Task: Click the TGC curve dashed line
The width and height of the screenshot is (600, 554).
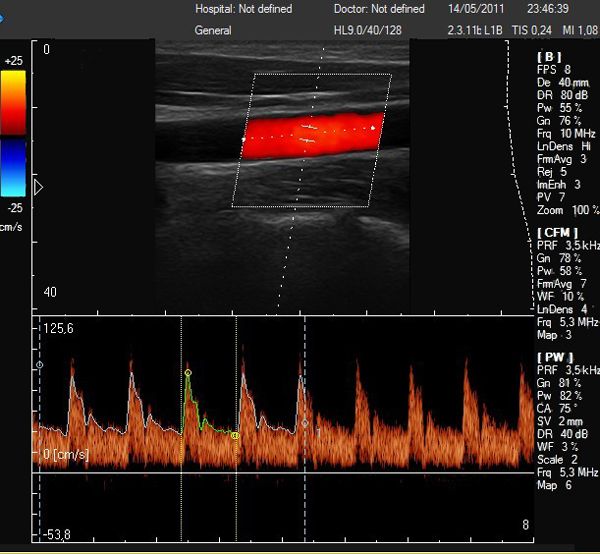Action: point(521,180)
